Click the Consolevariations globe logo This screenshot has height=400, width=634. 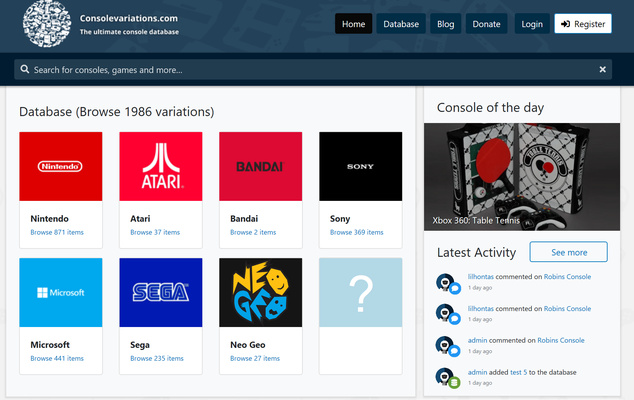[46, 24]
